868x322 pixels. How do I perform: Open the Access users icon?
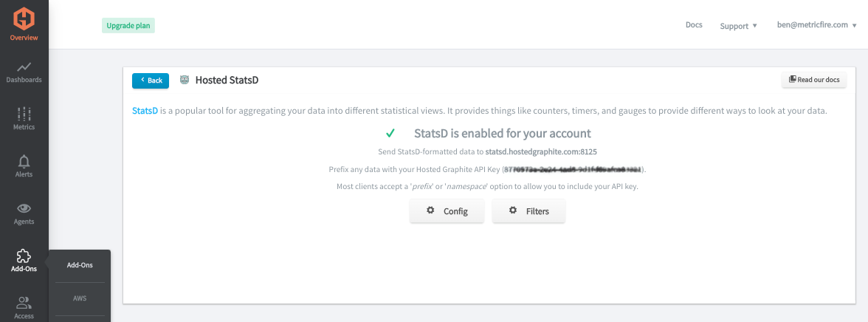click(24, 302)
